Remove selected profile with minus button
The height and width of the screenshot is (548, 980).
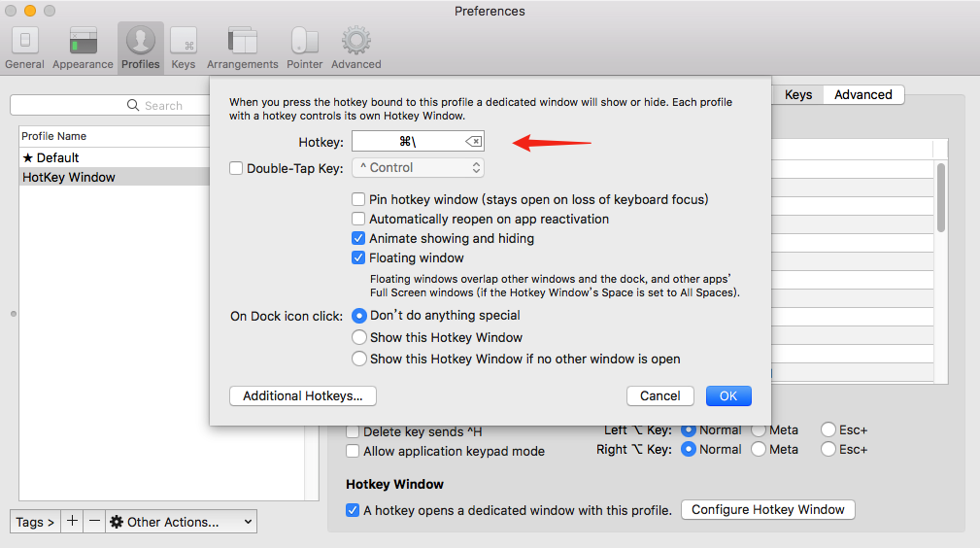pos(94,521)
